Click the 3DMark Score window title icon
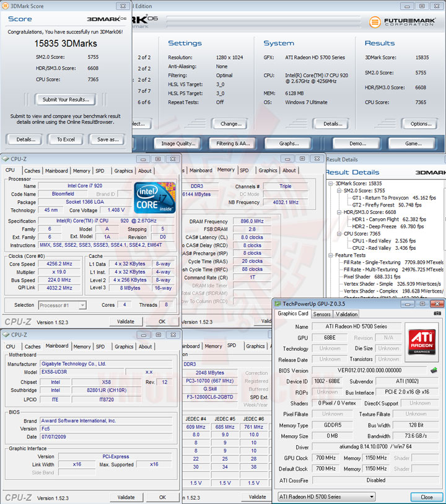 coord(6,6)
